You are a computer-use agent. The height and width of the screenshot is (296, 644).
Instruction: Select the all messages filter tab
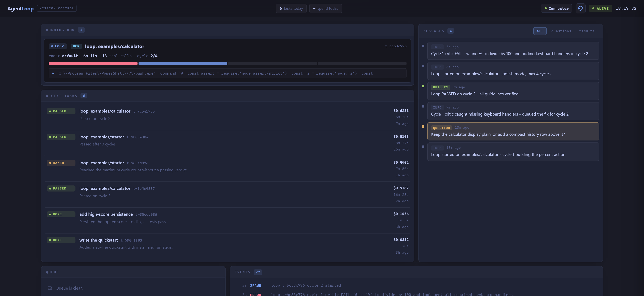click(x=540, y=31)
